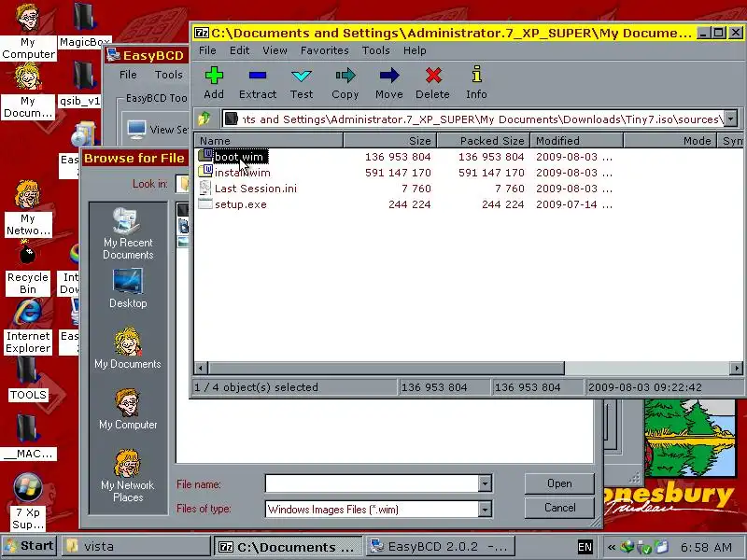Click the Test toolbar icon

click(x=302, y=83)
